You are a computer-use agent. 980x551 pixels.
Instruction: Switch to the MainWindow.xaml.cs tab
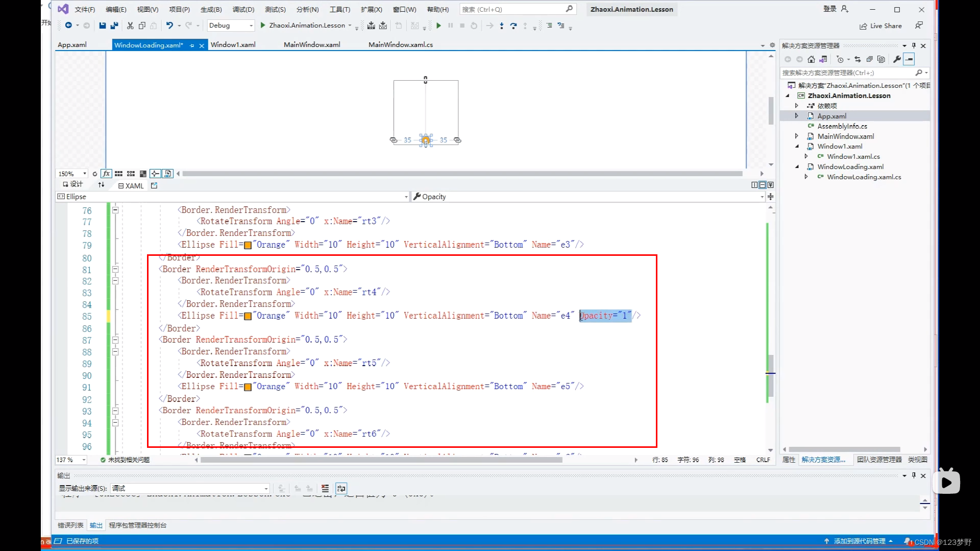click(x=401, y=45)
